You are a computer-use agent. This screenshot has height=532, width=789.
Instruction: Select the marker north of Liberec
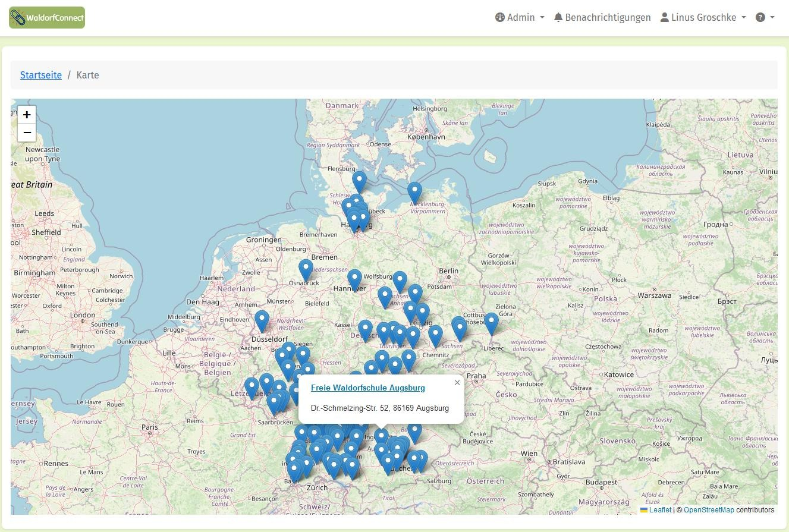click(x=491, y=324)
